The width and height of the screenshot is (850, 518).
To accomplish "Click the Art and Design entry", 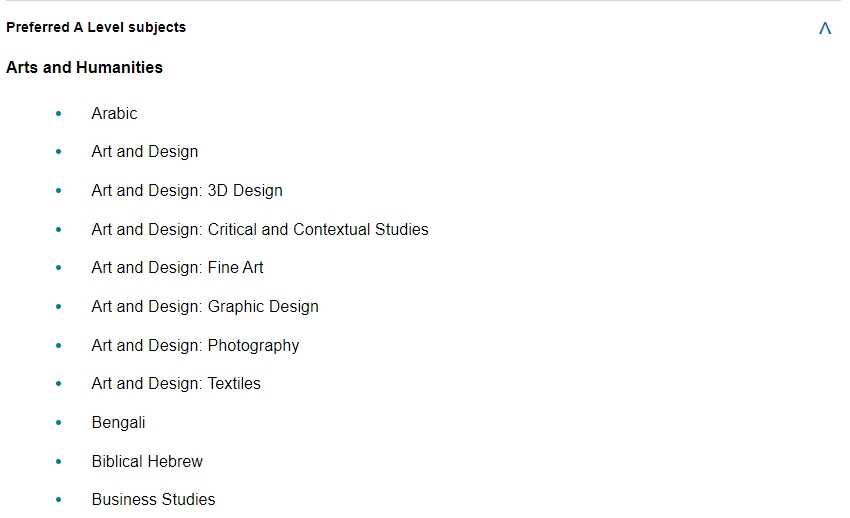I will coord(145,152).
